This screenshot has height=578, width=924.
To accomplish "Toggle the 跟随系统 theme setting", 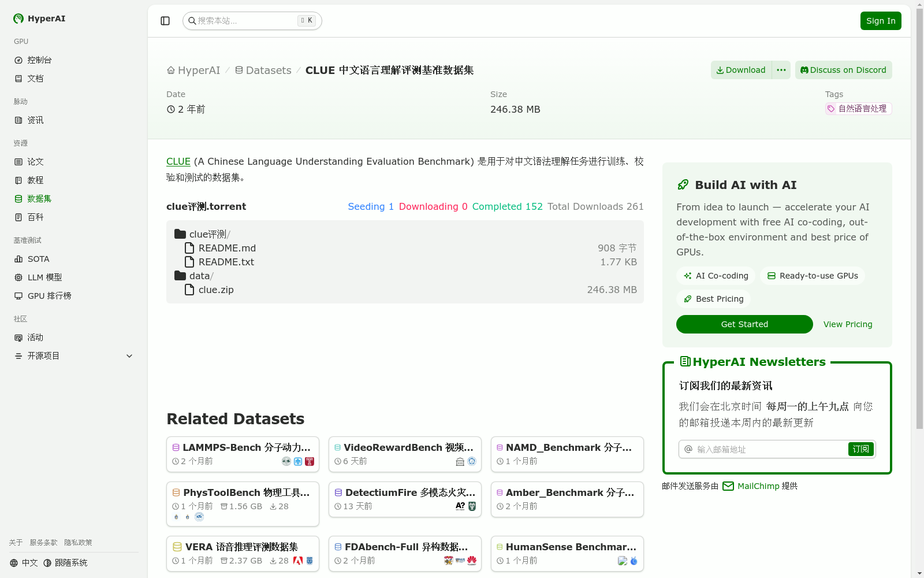I will [65, 563].
